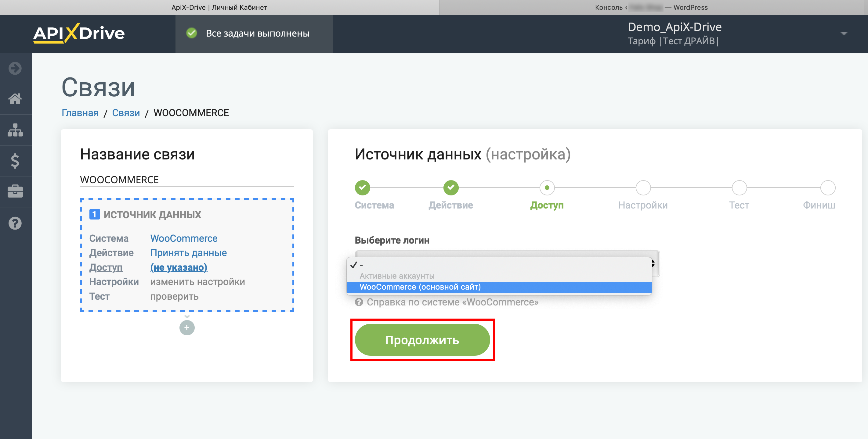Open the Связи breadcrumb link
The width and height of the screenshot is (868, 439).
point(126,113)
